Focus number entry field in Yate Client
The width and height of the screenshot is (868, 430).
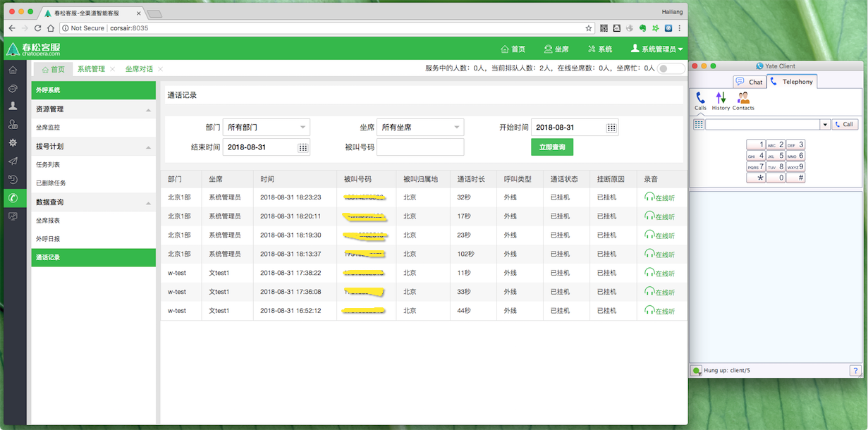click(762, 125)
